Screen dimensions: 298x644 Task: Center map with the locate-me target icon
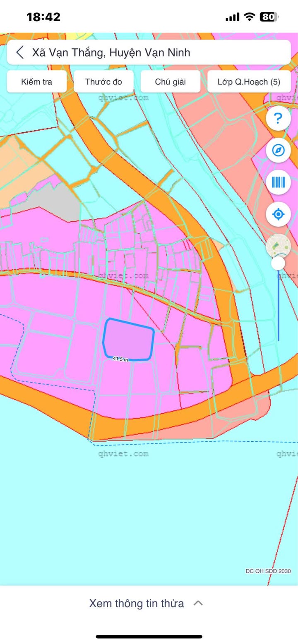click(x=278, y=214)
